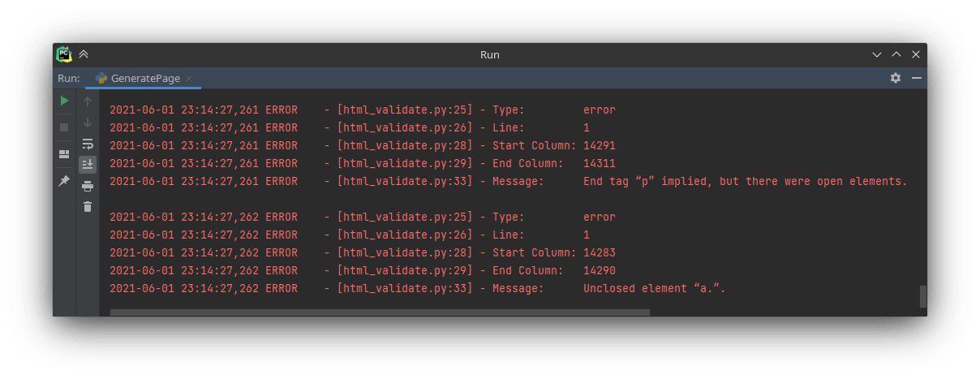Click the Pin Tab pushpin icon

pos(64,181)
